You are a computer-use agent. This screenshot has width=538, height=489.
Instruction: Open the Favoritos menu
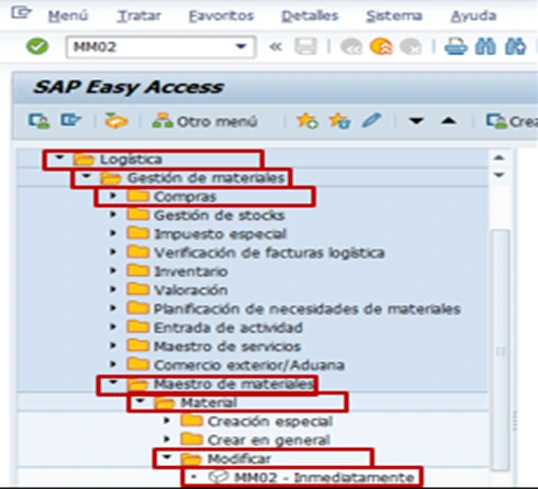[x=221, y=16]
